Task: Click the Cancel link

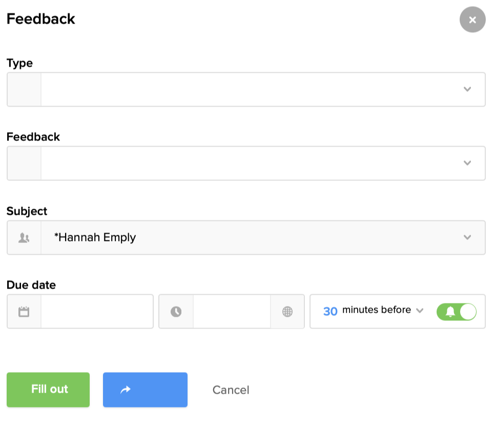Action: point(231,390)
